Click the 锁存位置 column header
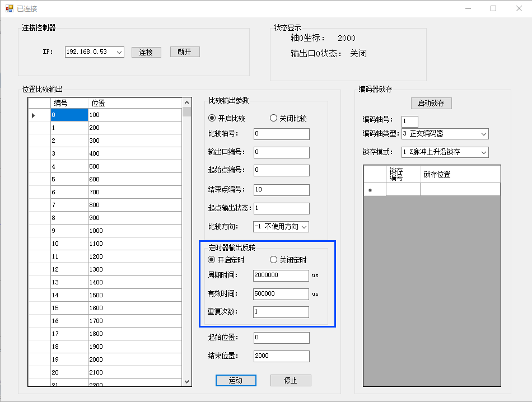 pos(460,174)
